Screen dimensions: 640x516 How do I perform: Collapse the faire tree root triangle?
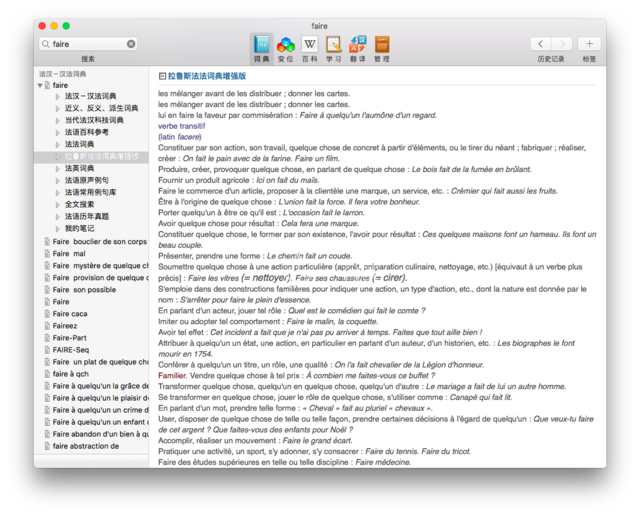(x=40, y=85)
